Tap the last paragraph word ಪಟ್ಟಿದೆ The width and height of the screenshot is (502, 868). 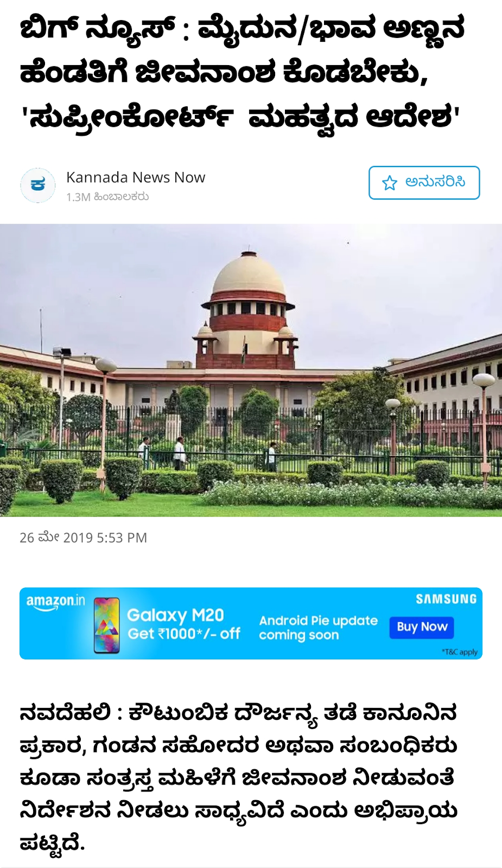click(52, 843)
